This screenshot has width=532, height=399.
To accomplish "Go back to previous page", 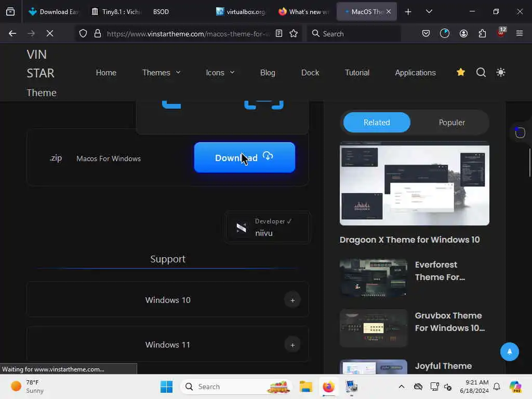I will tap(12, 33).
